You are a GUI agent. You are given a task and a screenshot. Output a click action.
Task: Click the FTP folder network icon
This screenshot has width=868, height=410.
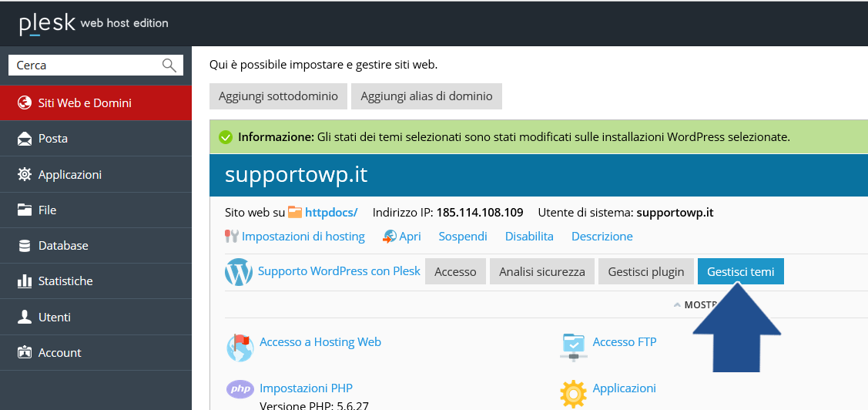573,348
